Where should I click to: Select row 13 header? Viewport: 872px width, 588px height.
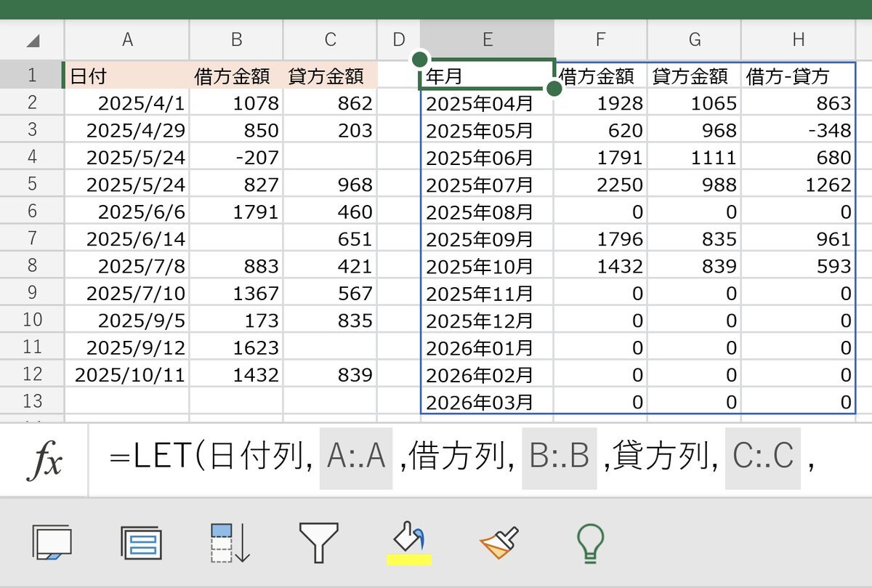click(x=31, y=401)
